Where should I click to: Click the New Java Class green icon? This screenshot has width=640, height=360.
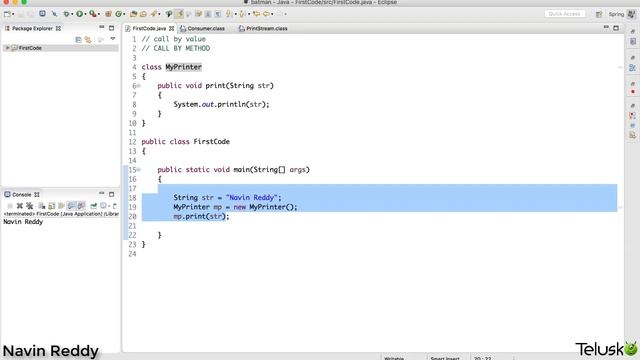point(118,14)
